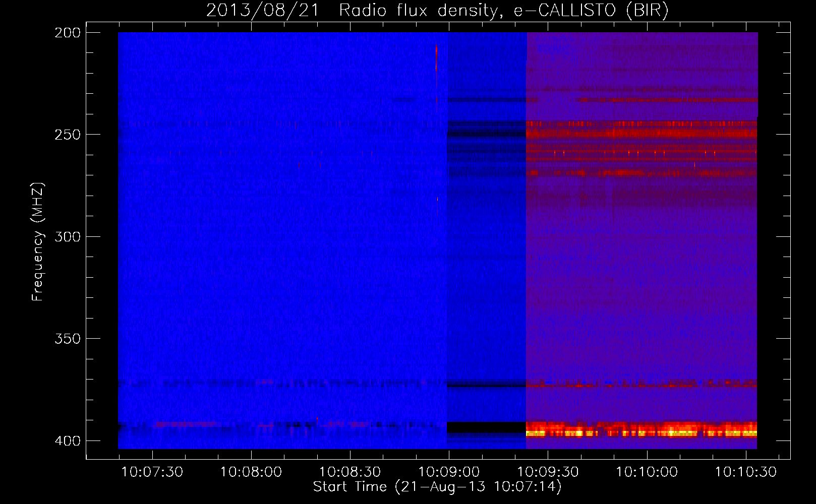
Task: Click the 10:09:00 time tick label
Action: (x=449, y=472)
